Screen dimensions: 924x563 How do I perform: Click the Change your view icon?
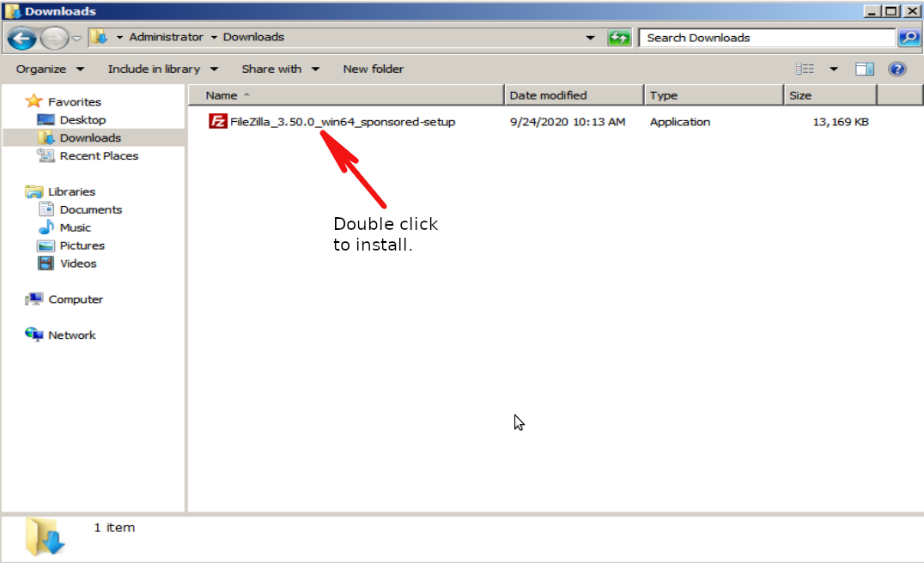click(x=805, y=69)
